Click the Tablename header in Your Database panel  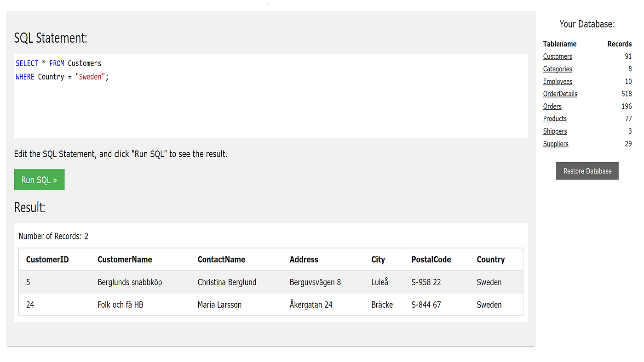coord(560,44)
